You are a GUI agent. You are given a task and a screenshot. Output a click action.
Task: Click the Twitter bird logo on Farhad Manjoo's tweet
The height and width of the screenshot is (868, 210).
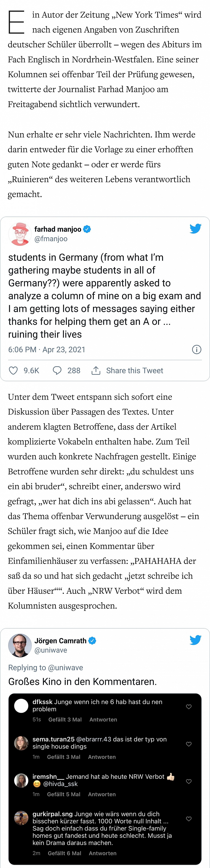pos(195,228)
